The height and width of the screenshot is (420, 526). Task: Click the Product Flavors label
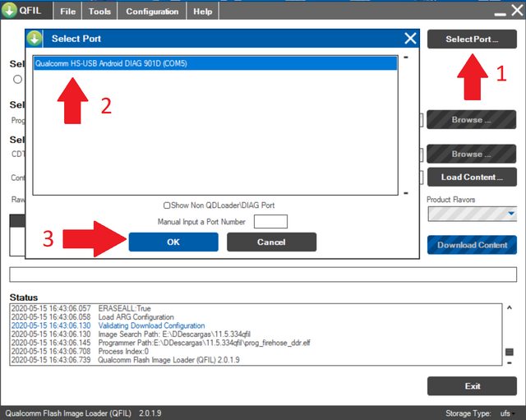[450, 200]
